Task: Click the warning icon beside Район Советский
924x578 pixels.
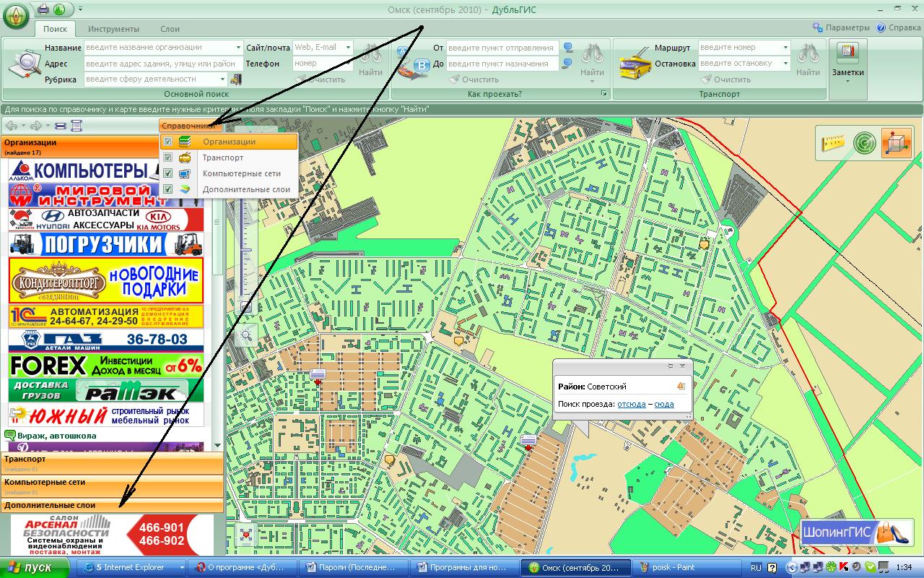Action: (x=681, y=387)
